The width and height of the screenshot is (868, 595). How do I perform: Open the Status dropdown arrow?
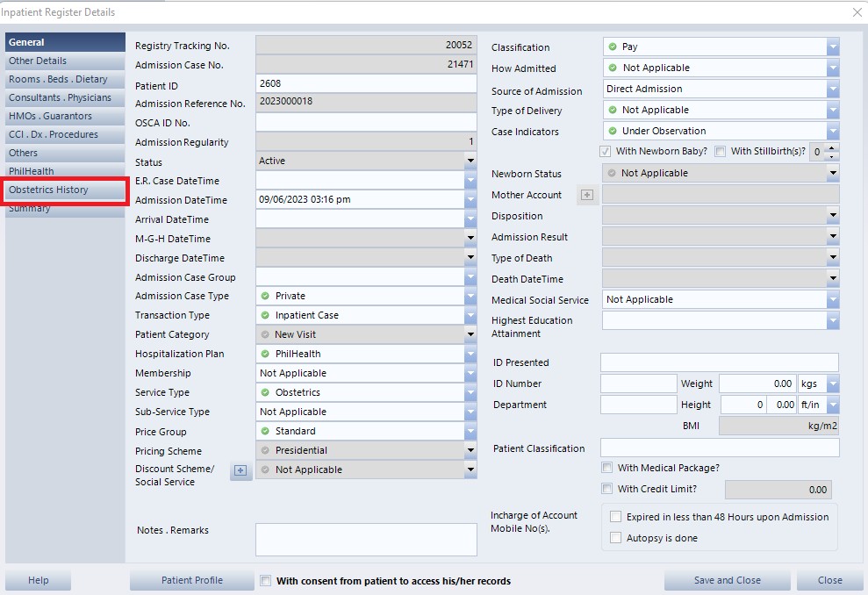(470, 161)
